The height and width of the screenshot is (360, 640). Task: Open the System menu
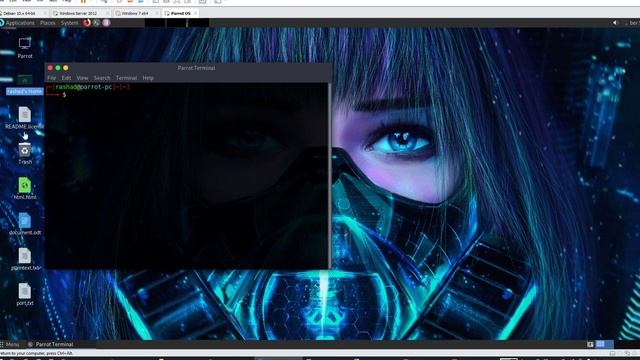[x=69, y=23]
